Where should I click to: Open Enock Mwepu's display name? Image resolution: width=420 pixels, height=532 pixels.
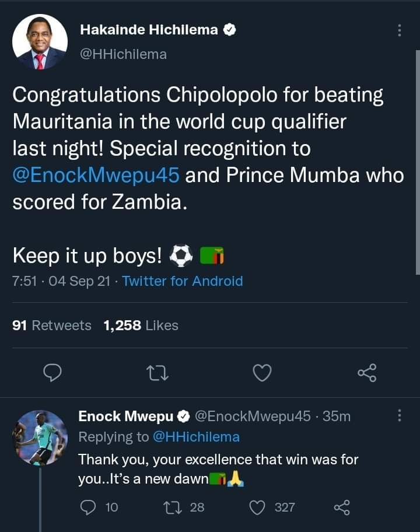[126, 416]
